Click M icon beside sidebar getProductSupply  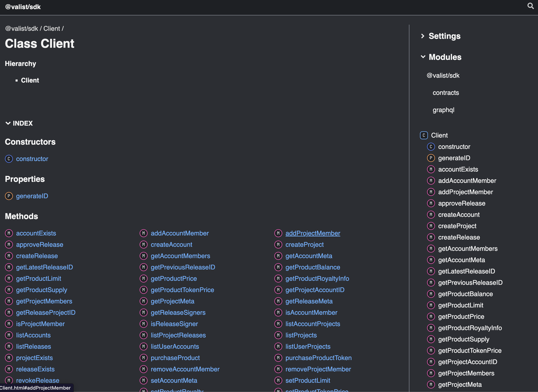click(x=431, y=339)
